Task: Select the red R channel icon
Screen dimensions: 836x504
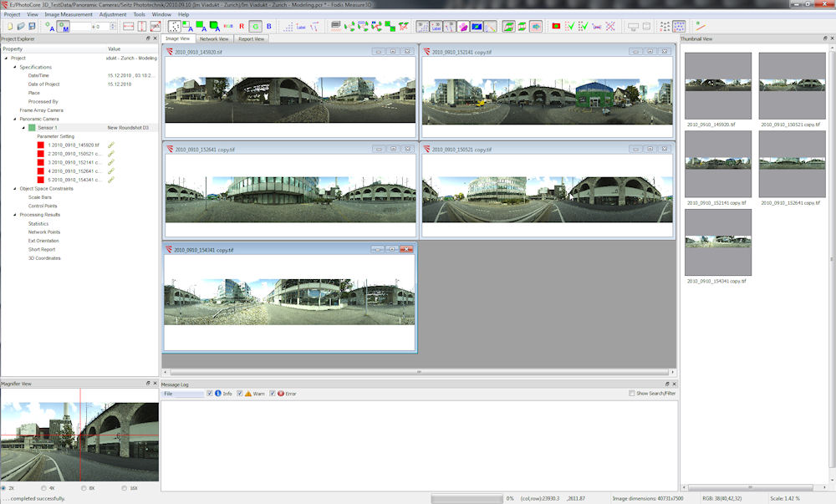Action: pos(242,27)
